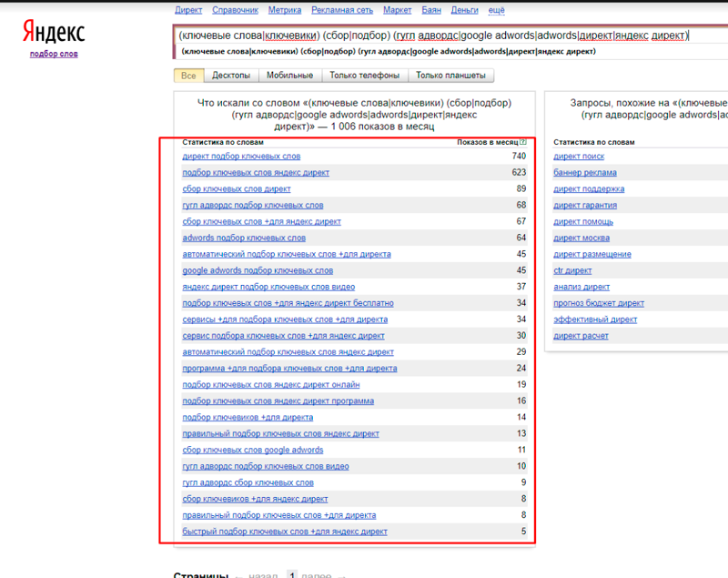Open программа +для подбора ключевых слов link
This screenshot has width=728, height=578.
tap(289, 368)
